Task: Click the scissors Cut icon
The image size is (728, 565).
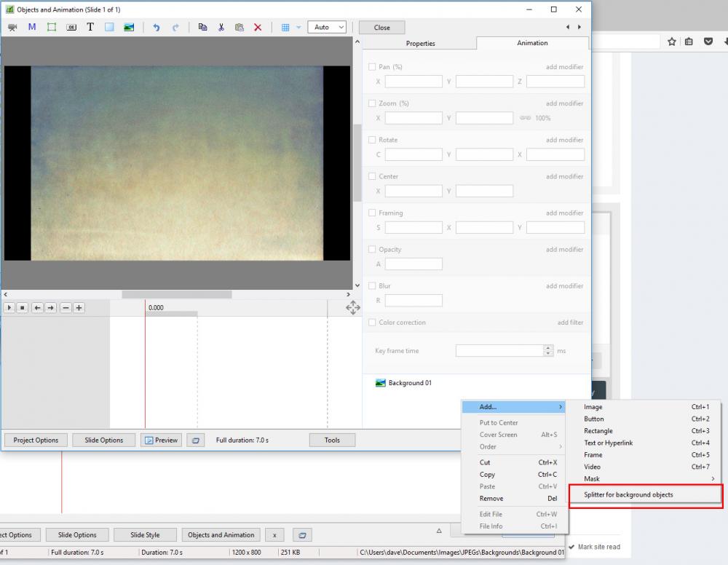Action: [221, 27]
